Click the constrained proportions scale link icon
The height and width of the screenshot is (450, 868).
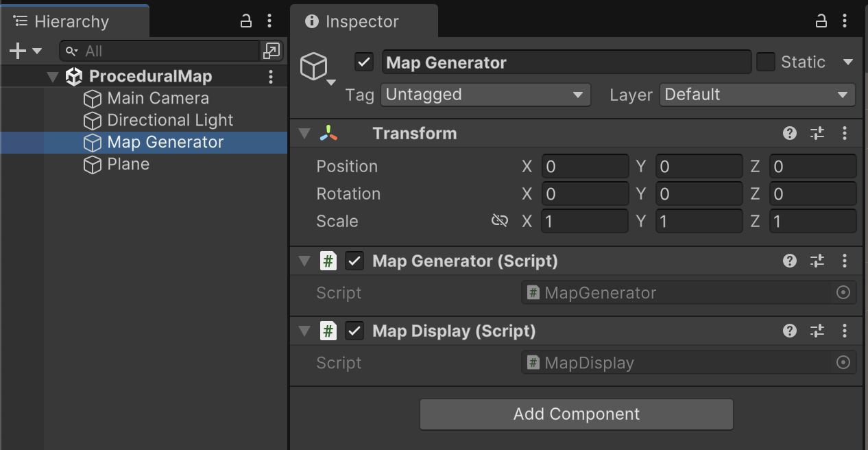(x=500, y=221)
